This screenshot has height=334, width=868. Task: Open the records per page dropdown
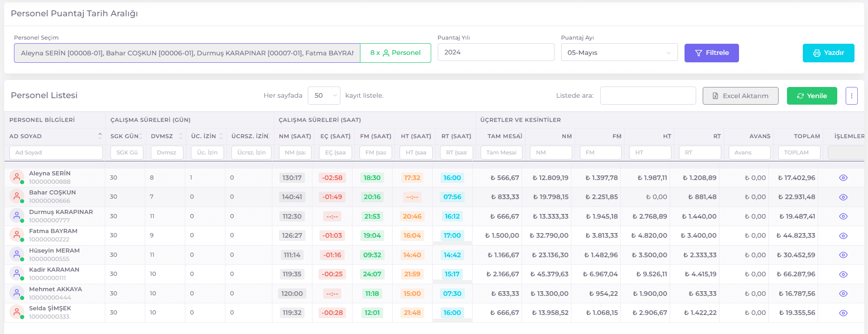pyautogui.click(x=324, y=95)
